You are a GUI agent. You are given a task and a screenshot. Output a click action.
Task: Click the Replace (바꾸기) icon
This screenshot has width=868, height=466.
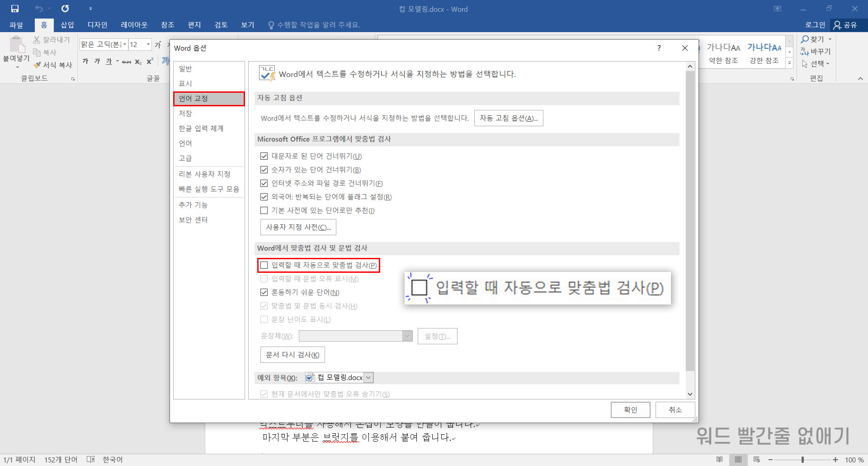click(805, 52)
